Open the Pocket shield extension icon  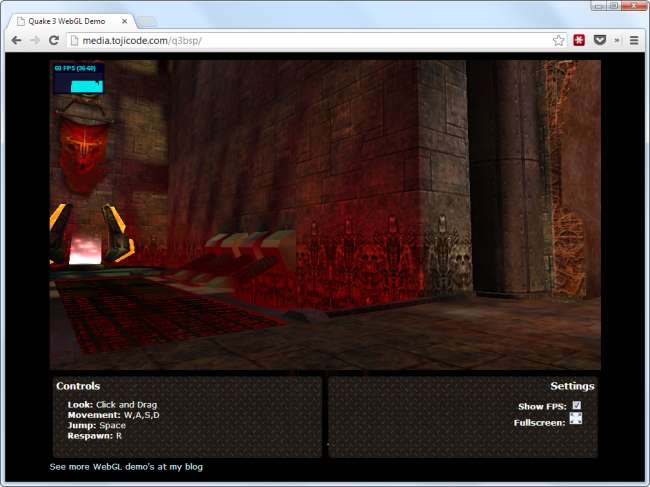tap(600, 40)
